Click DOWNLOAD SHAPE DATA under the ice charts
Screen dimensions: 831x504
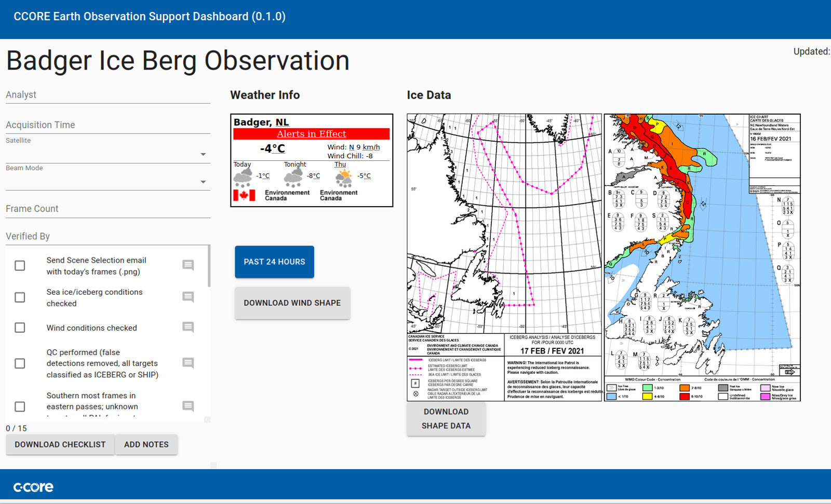[446, 418]
